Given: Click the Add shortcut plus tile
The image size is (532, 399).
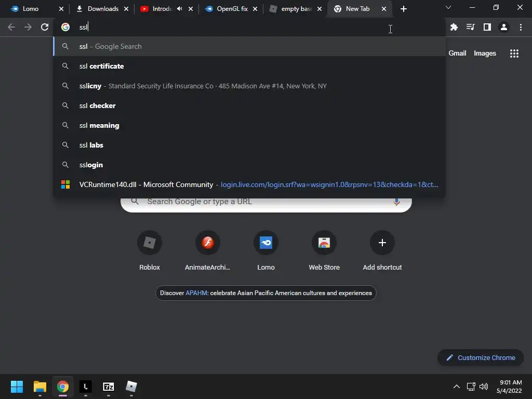Looking at the screenshot, I should pos(382,251).
